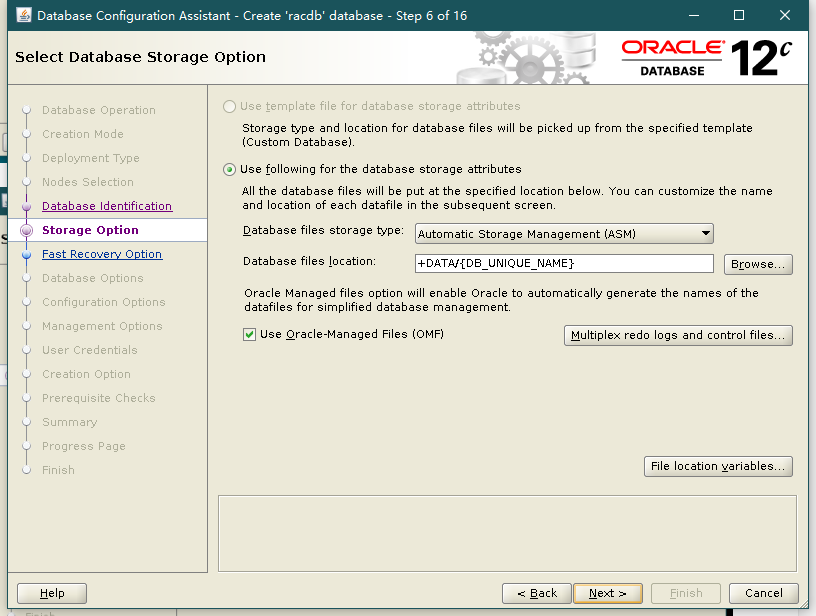Select 'Use template file for database storage attributes' radio

tap(229, 107)
